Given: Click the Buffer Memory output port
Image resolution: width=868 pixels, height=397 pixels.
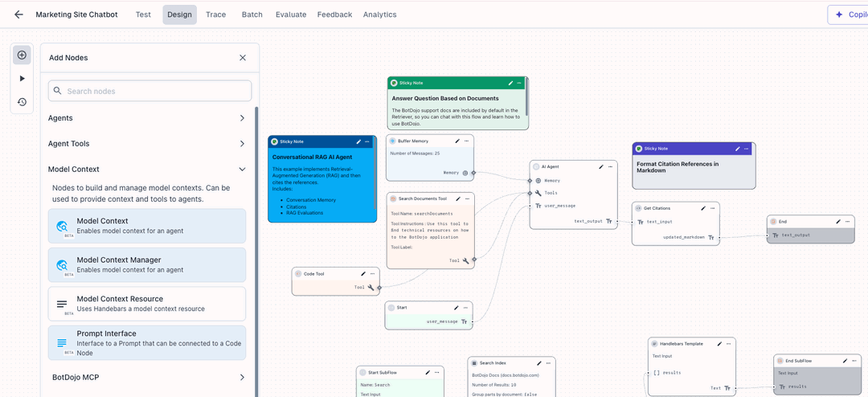Looking at the screenshot, I should (x=473, y=173).
